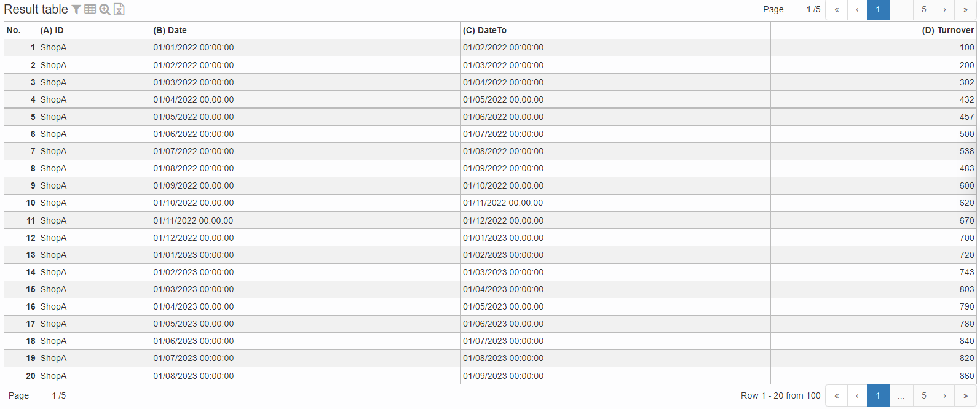Open the ellipsis pages in the pager above the table
Viewport: 980px width, 409px height.
click(x=901, y=10)
